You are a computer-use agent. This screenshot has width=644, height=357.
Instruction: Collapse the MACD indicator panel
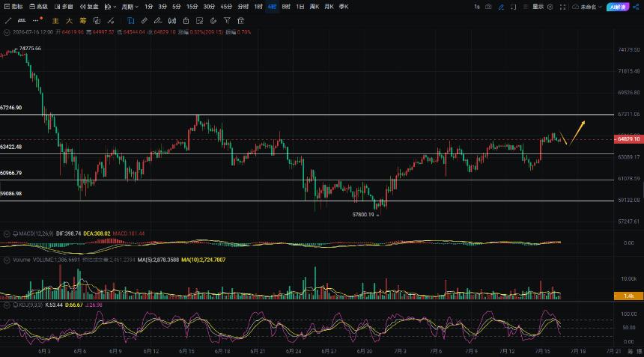[x=7, y=234]
